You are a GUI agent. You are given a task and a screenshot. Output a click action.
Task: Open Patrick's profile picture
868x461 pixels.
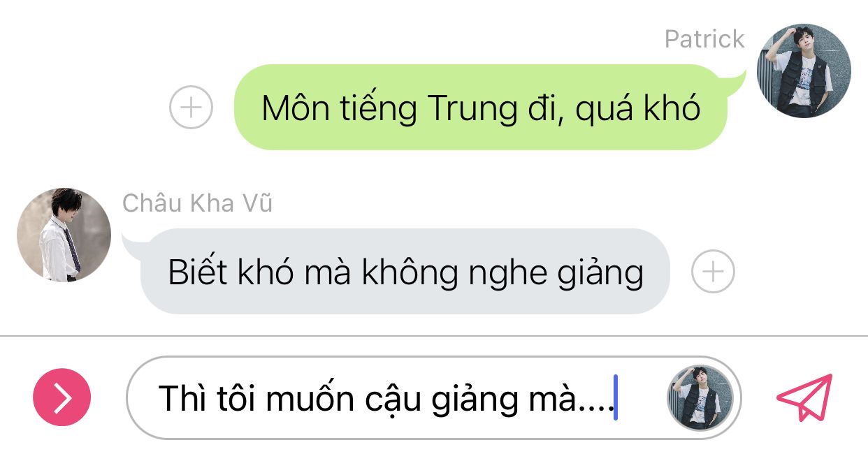point(804,71)
